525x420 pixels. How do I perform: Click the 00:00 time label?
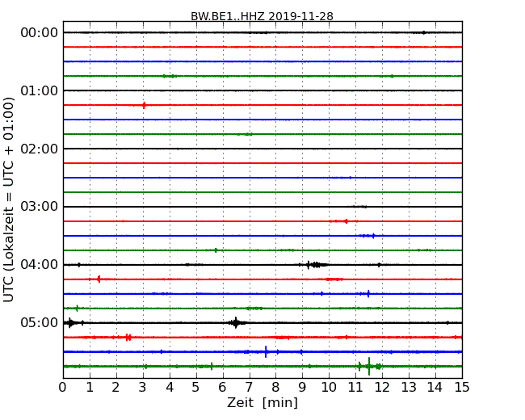(x=40, y=33)
